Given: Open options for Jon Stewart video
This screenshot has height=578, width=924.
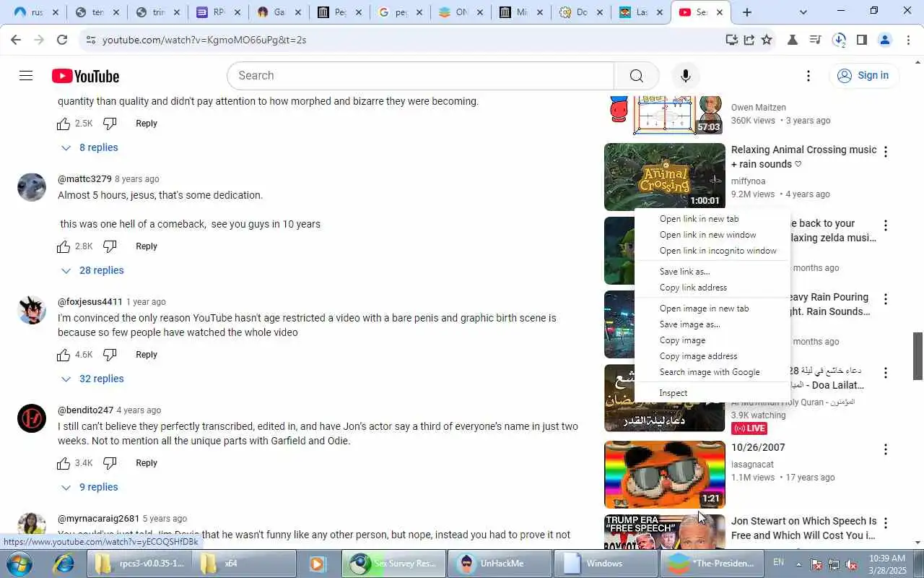Looking at the screenshot, I should point(886,522).
